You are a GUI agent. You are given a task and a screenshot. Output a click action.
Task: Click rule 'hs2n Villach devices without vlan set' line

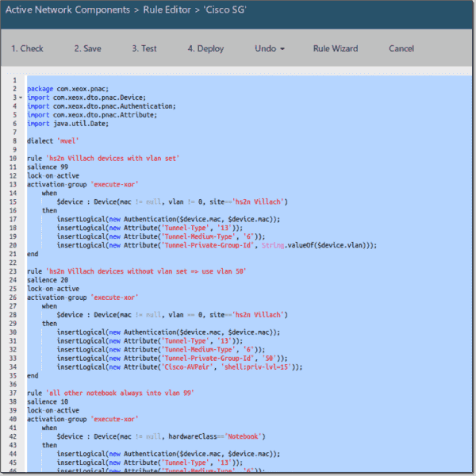click(136, 271)
